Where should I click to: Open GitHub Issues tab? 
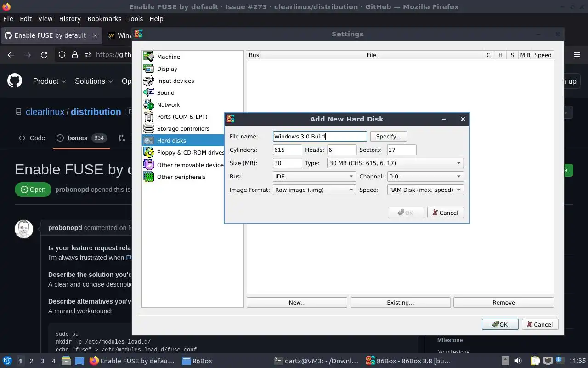[x=81, y=138]
